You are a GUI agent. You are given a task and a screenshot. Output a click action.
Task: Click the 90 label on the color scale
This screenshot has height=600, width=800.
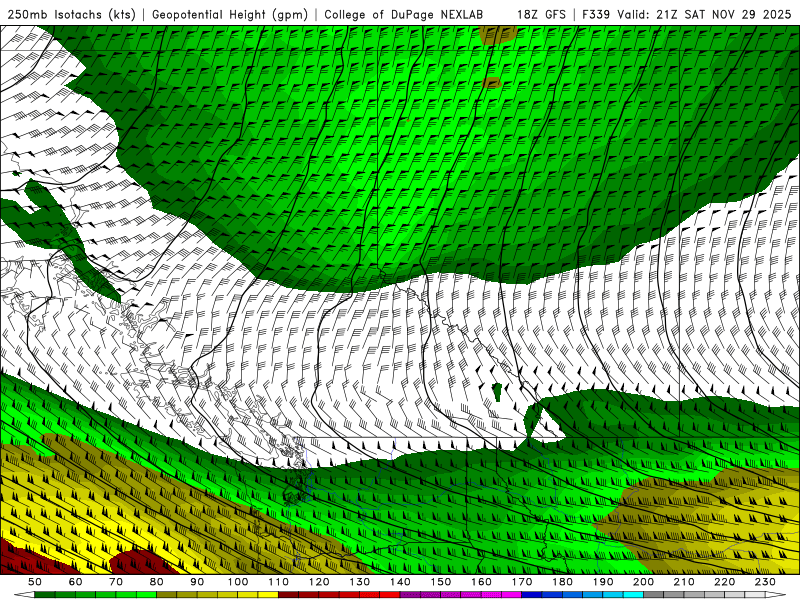pos(197,582)
